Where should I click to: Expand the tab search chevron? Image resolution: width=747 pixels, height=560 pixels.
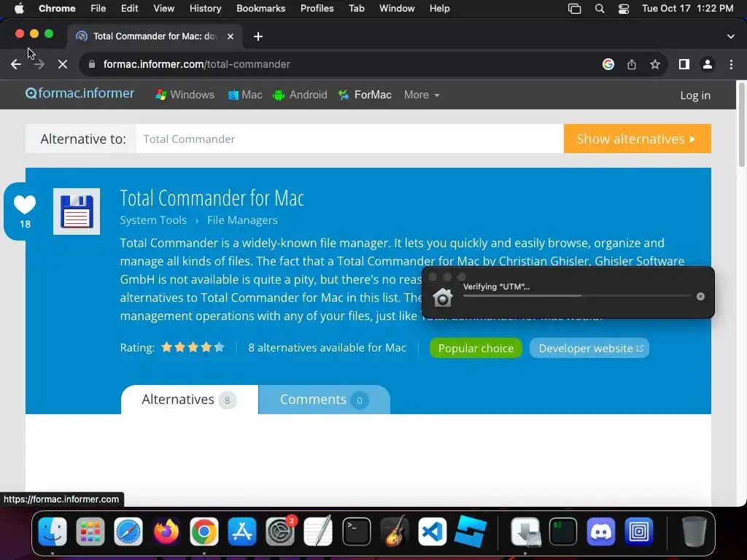point(731,36)
